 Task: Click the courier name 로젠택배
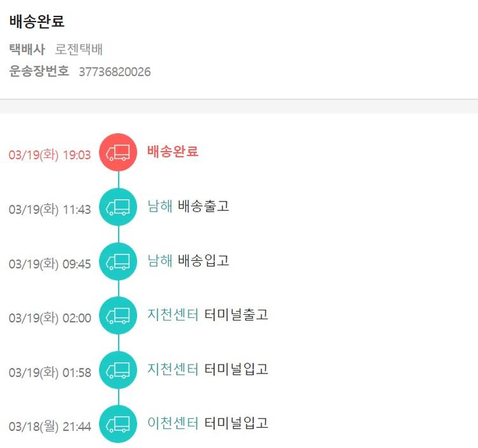[x=79, y=50]
